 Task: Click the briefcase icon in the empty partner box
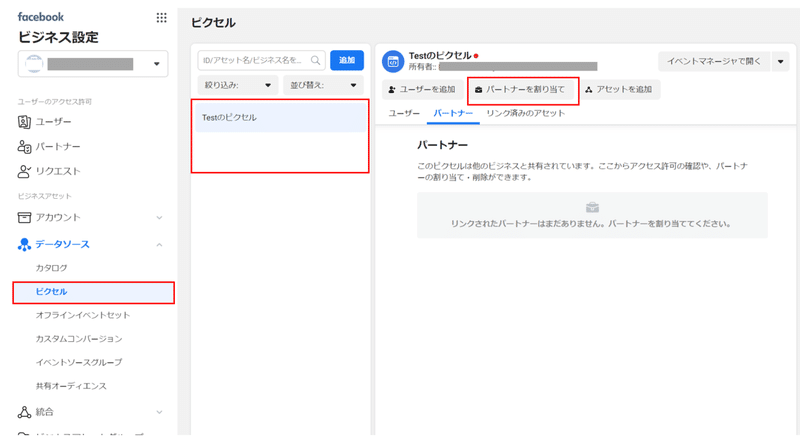(x=592, y=207)
